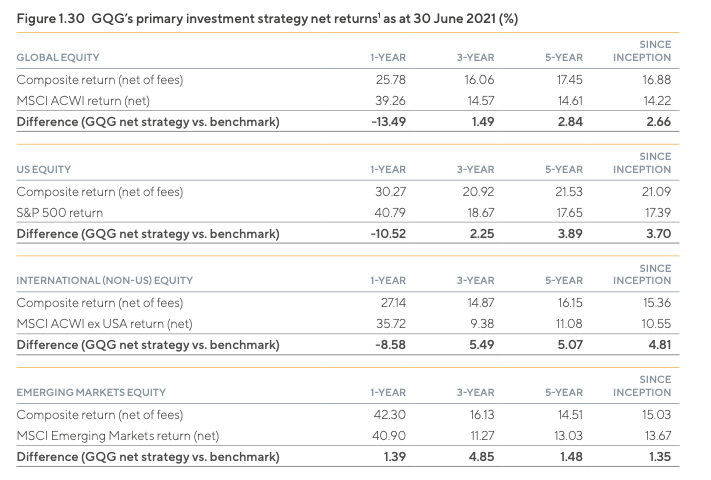
Task: Click the EMERGING MARKETS EQUITY header
Action: [x=91, y=393]
